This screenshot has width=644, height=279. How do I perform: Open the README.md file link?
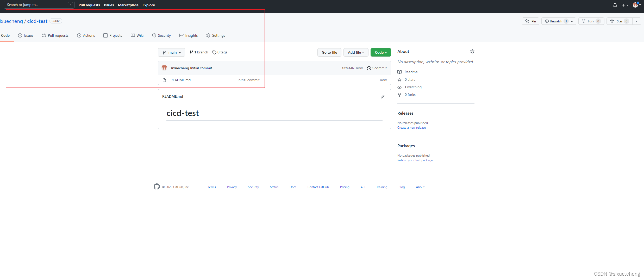point(180,80)
